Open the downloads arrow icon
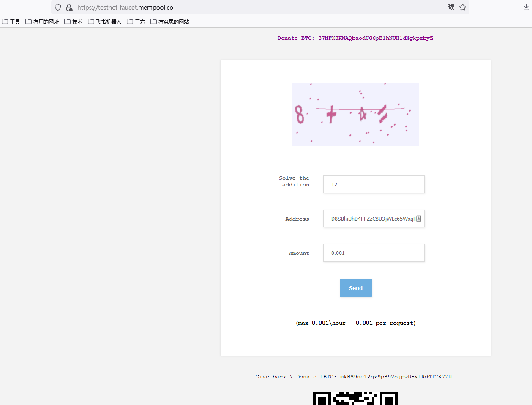 pyautogui.click(x=526, y=7)
